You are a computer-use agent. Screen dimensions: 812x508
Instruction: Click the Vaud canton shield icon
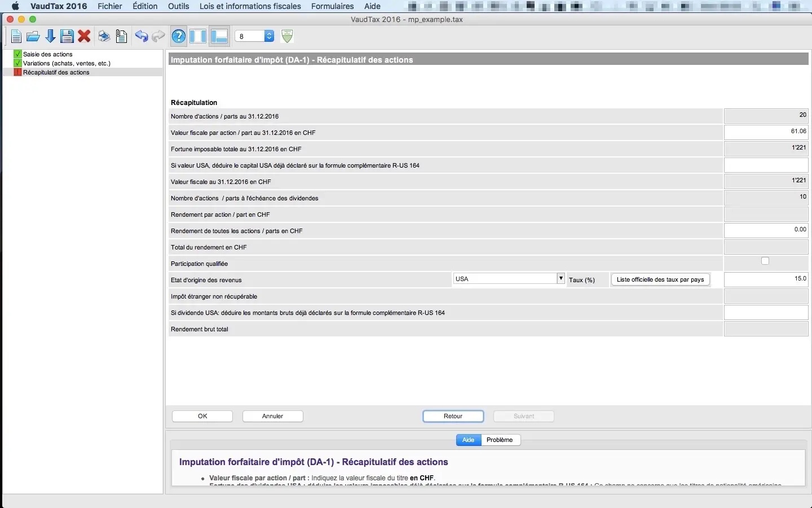(x=287, y=36)
